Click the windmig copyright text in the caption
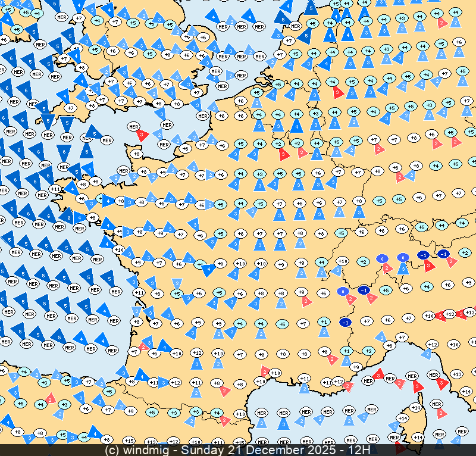Image resolution: width=476 pixels, height=456 pixels. tap(140, 449)
